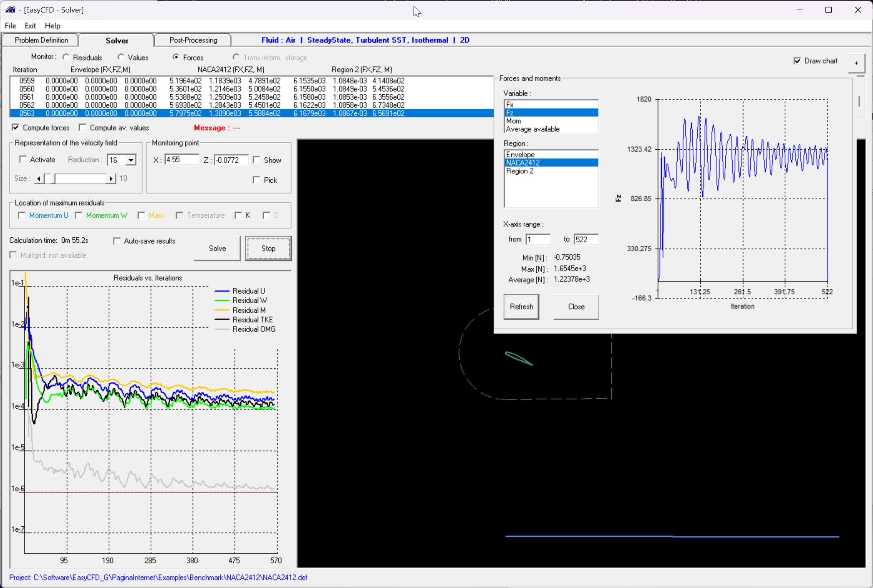
Task: Enable the Activate velocity field checkbox
Action: (23, 160)
